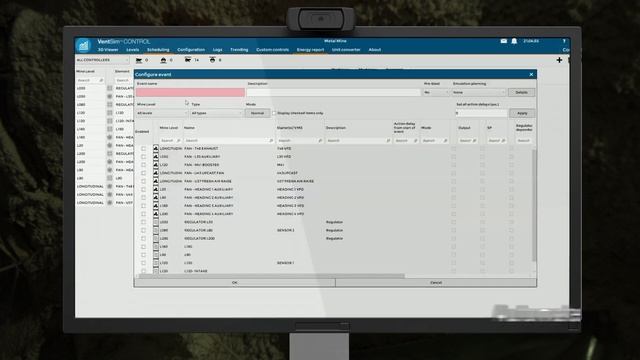Click fan icon of FAN - L35 AUXILIARY row
This screenshot has height=360, width=640.
tap(156, 157)
